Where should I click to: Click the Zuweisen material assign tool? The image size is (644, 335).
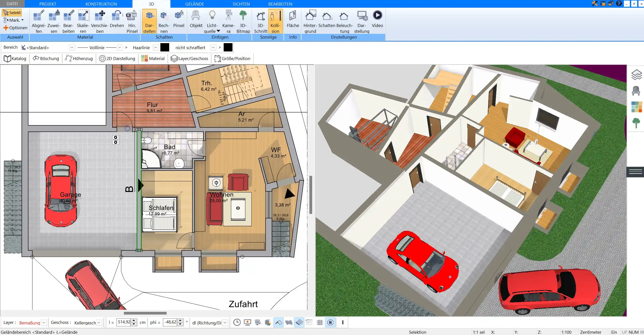pyautogui.click(x=54, y=21)
